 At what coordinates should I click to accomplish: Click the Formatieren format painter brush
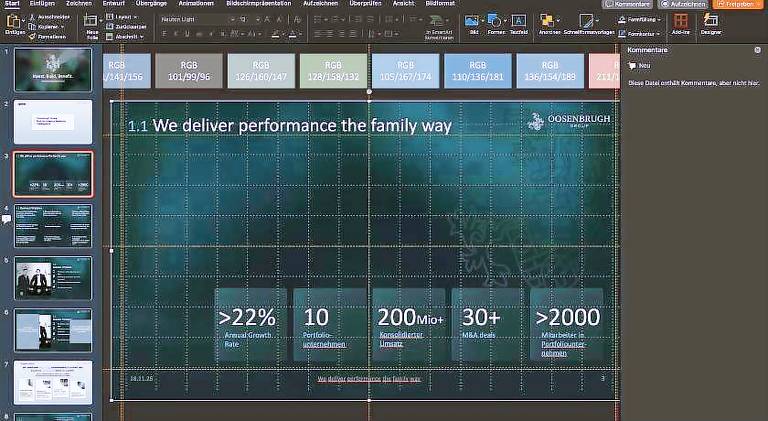point(32,37)
